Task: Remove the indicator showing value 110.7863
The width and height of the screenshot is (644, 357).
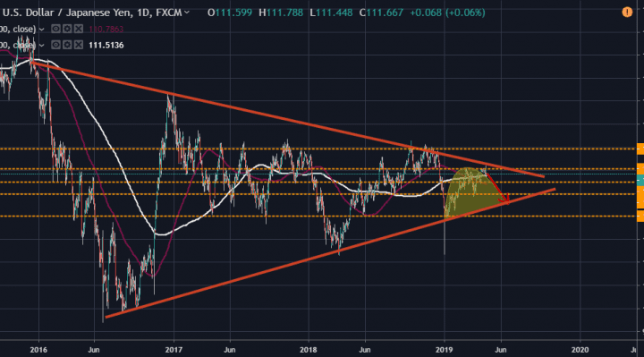Action: pyautogui.click(x=79, y=29)
